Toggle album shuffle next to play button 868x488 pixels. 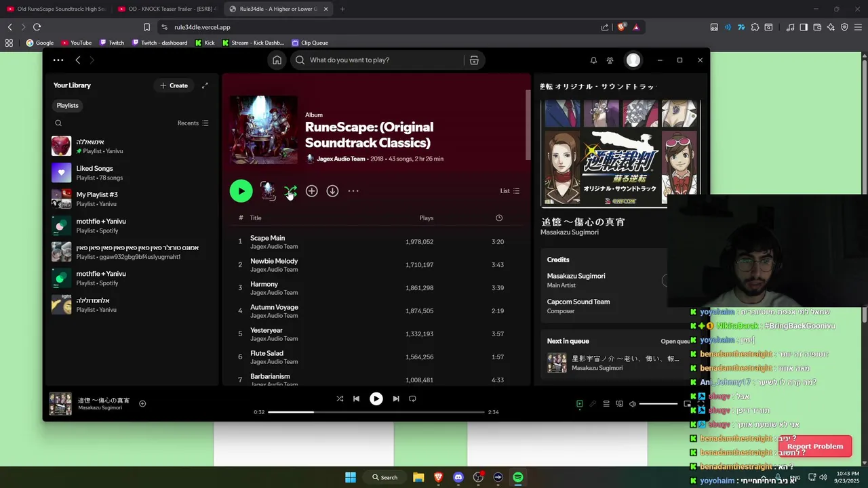coord(290,191)
